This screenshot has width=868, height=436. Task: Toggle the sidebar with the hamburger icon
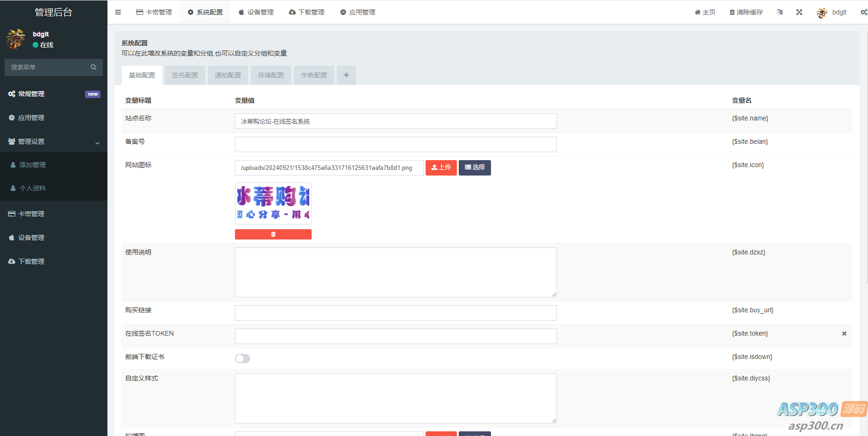tap(118, 12)
